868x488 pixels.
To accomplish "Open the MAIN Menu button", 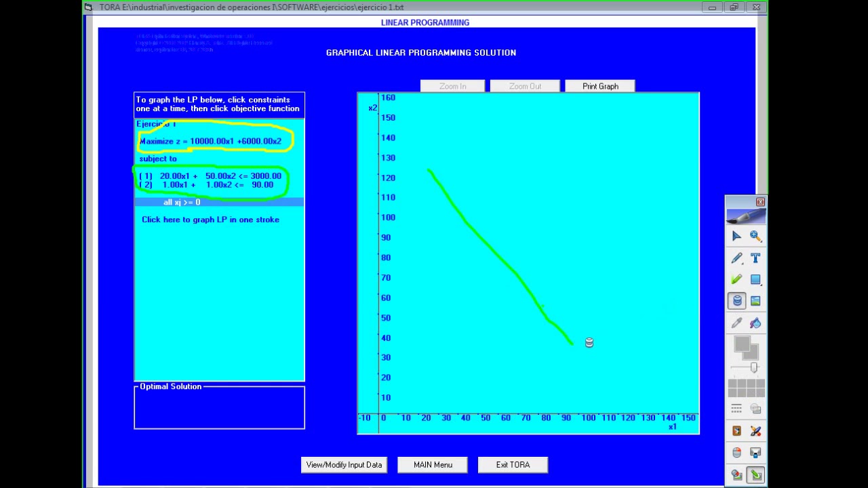I will [433, 464].
